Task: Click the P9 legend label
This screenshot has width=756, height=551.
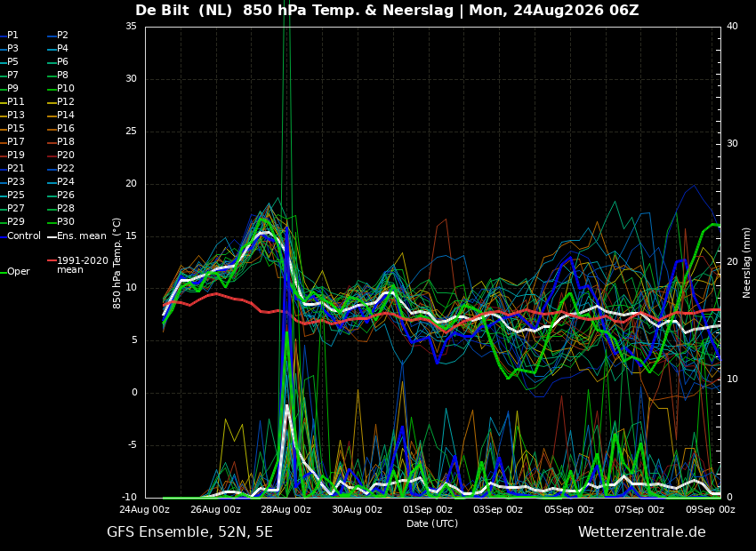Action: 12,88
